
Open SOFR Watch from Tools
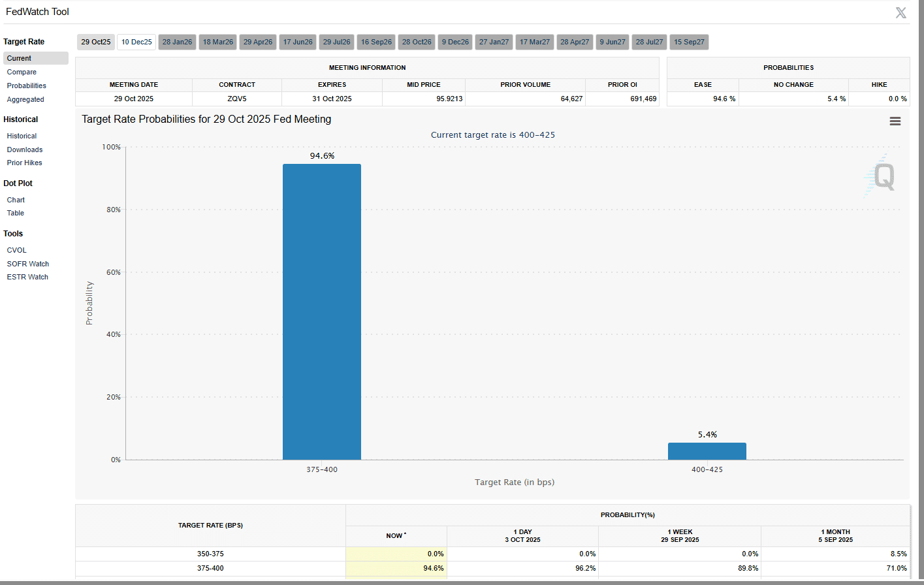(28, 264)
